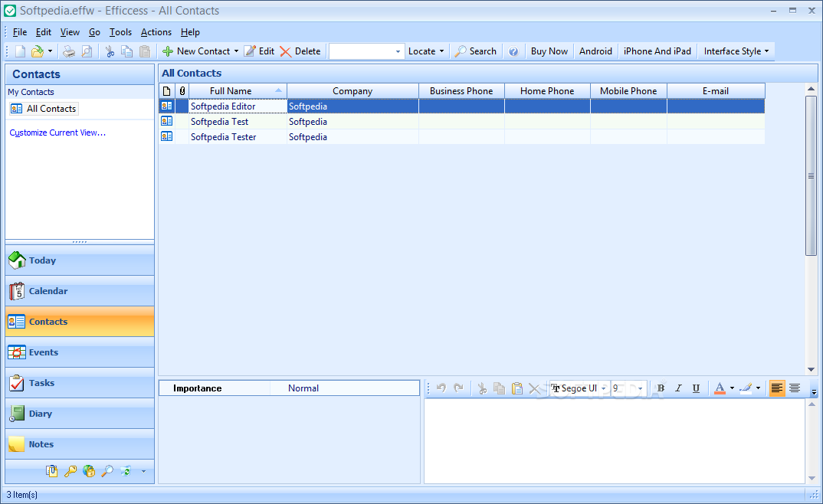The image size is (823, 504).
Task: Click the Buy Now button
Action: [x=549, y=51]
